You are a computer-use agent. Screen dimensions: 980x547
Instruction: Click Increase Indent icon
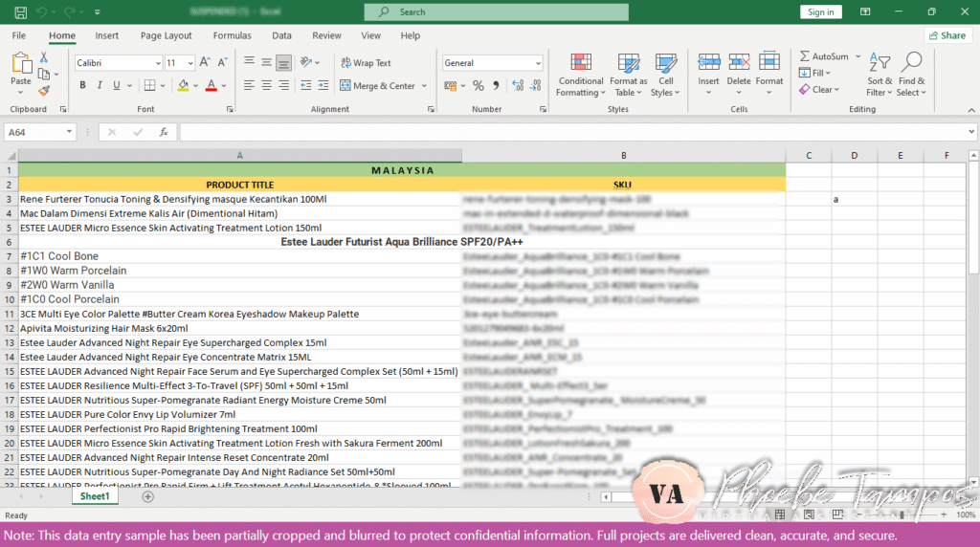tap(323, 85)
